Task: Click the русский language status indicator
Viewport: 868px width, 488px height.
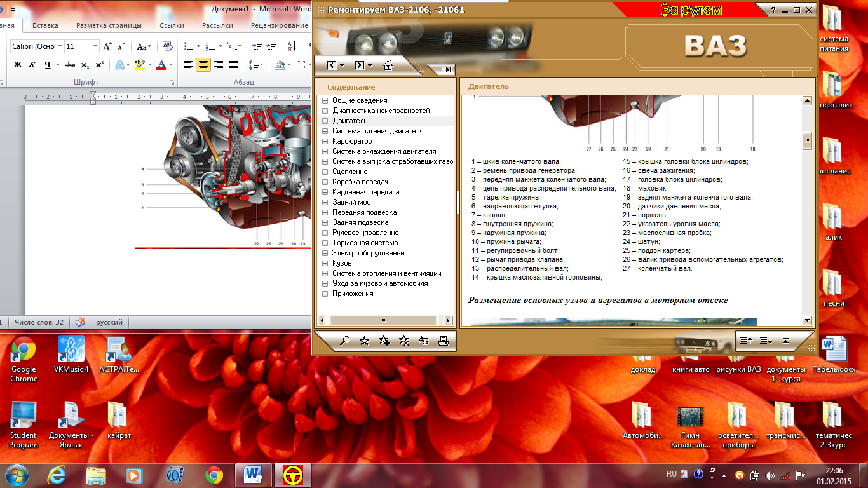Action: pos(109,322)
